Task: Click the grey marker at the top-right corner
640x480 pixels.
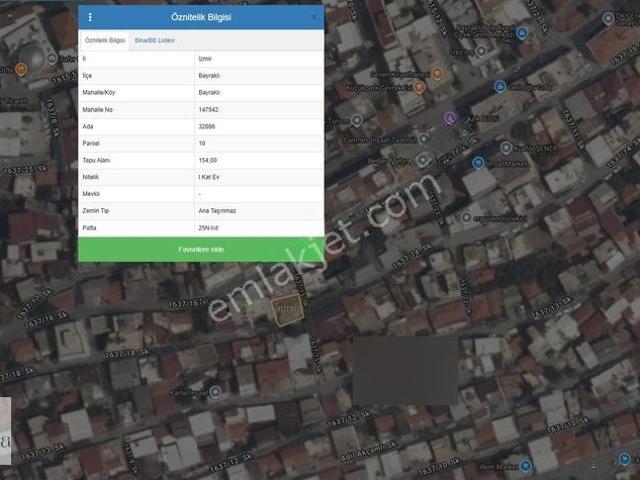Action: [608, 18]
